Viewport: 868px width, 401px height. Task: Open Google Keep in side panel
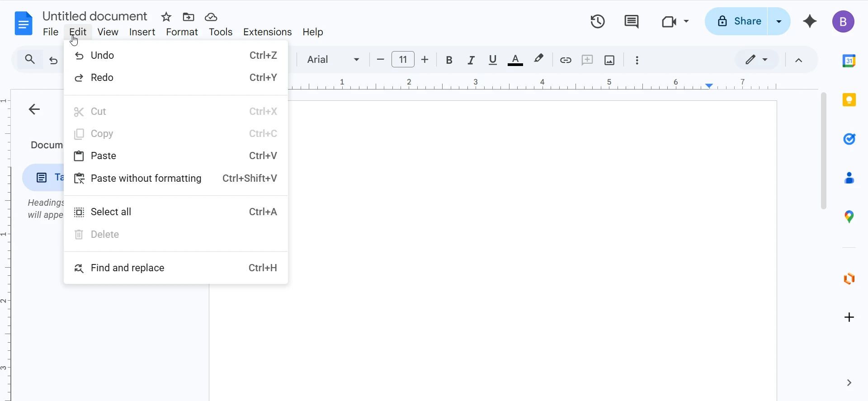coord(849,100)
